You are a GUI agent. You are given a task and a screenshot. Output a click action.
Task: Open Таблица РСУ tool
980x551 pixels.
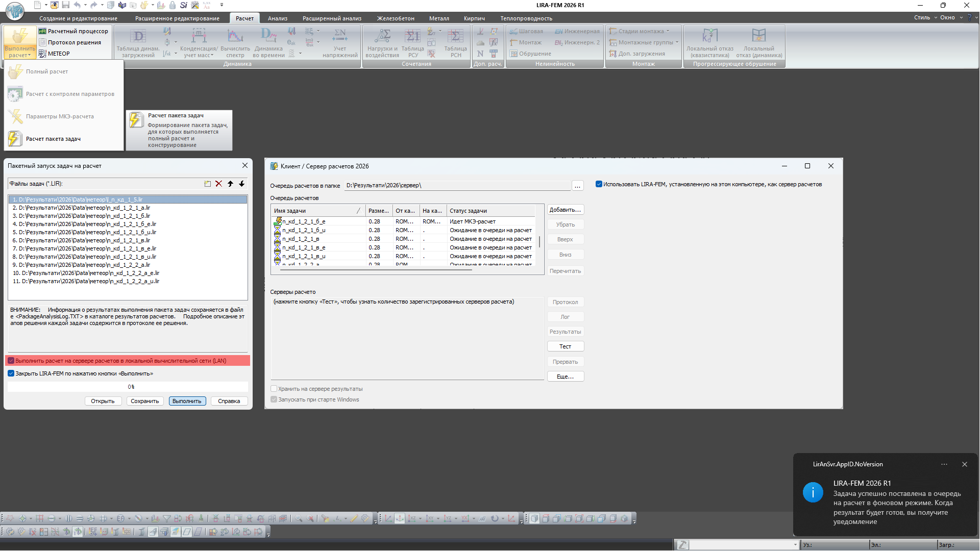(412, 43)
